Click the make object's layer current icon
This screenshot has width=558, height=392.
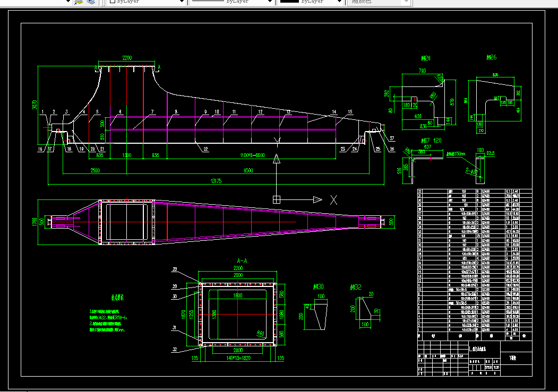[x=79, y=2]
